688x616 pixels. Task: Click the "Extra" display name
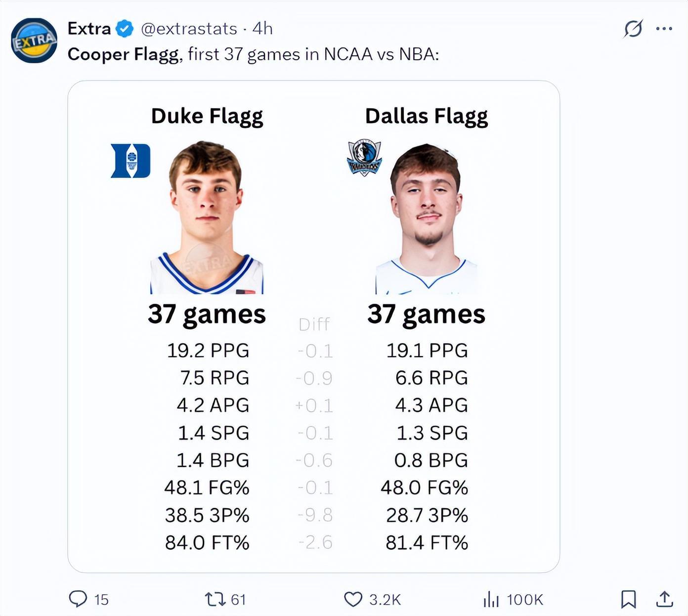click(89, 29)
